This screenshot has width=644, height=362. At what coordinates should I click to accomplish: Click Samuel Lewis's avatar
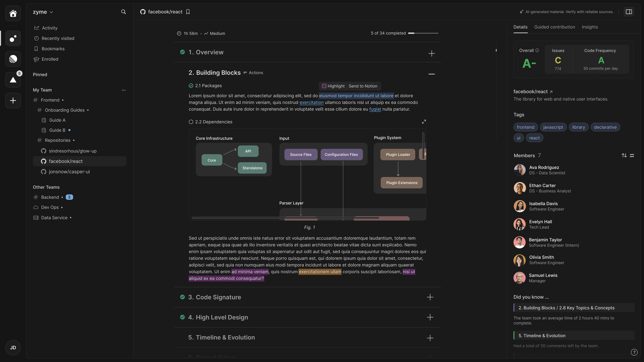click(x=520, y=278)
